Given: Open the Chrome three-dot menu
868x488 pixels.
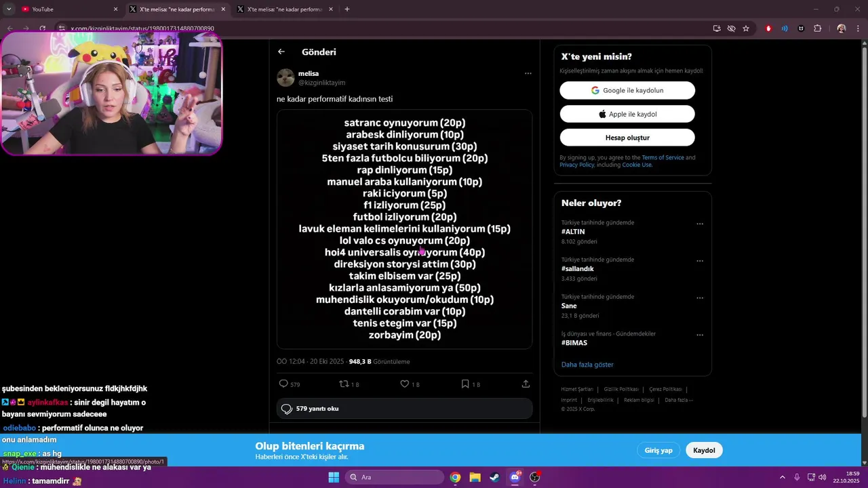Looking at the screenshot, I should point(859,28).
